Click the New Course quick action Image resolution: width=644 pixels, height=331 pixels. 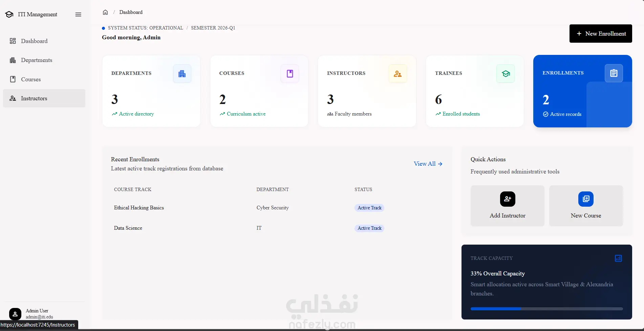pyautogui.click(x=586, y=206)
